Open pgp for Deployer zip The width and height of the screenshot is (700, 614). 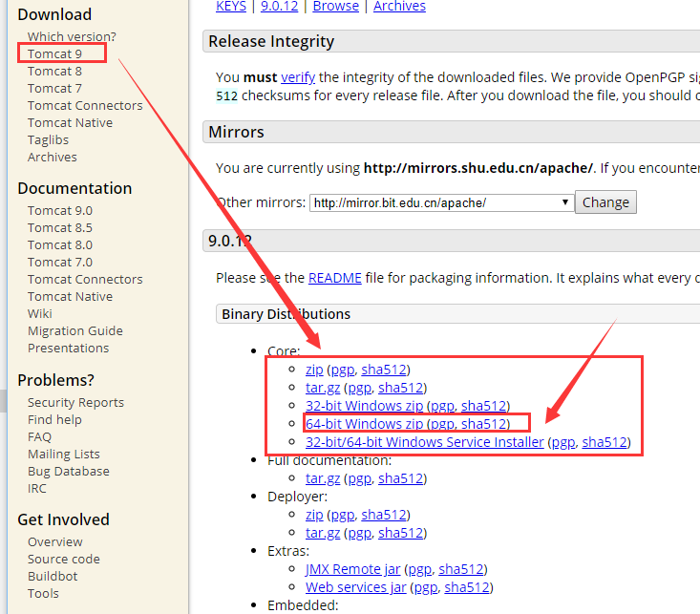coord(343,515)
